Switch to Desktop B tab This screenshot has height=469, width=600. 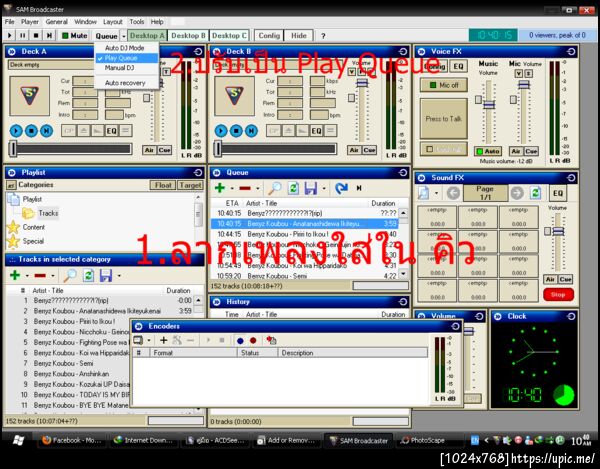click(x=188, y=36)
